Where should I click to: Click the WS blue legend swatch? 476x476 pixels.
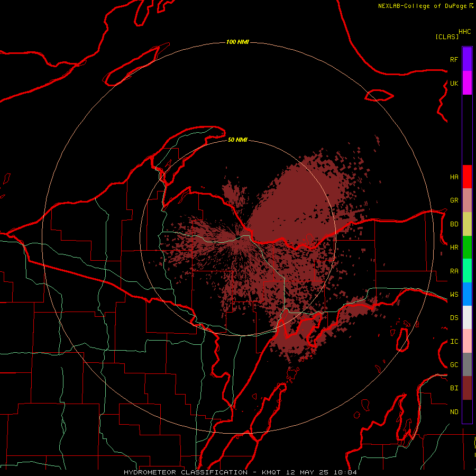[x=467, y=294]
